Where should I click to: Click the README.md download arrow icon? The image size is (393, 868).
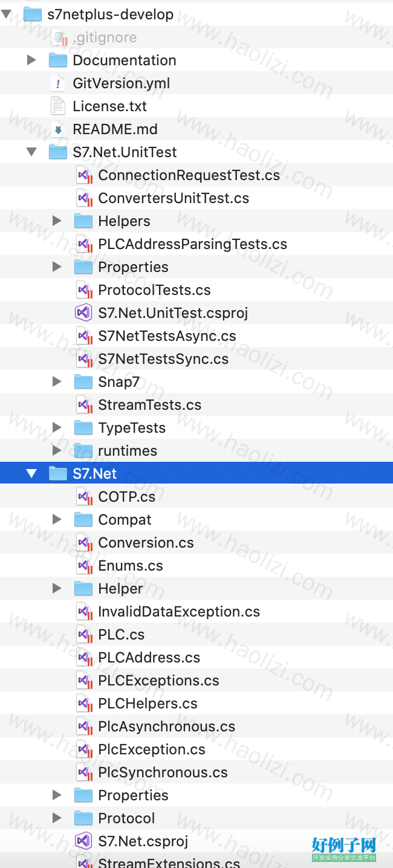tap(58, 129)
